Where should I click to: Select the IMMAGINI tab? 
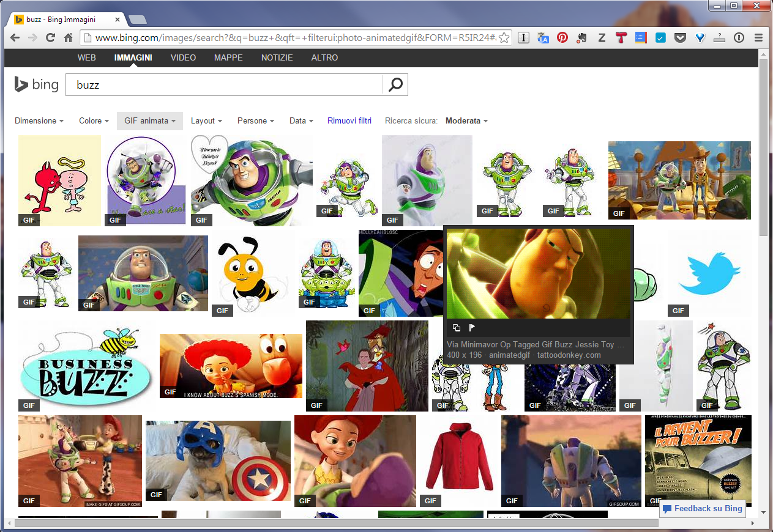(x=133, y=58)
